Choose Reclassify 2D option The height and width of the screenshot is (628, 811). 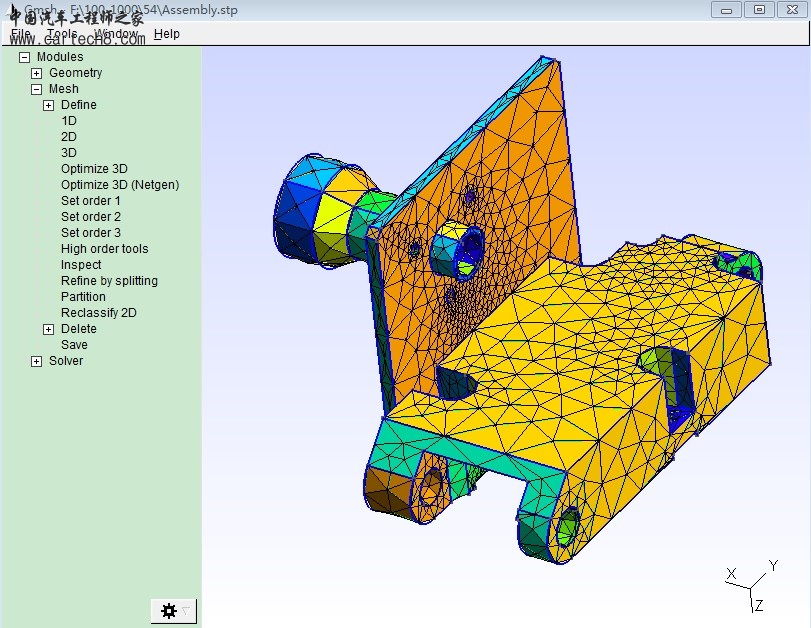tap(99, 313)
